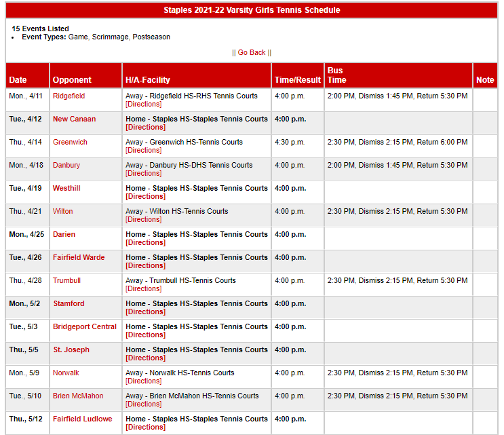This screenshot has height=435, width=504.
Task: Open the Wilton opponent link
Action: (x=63, y=212)
